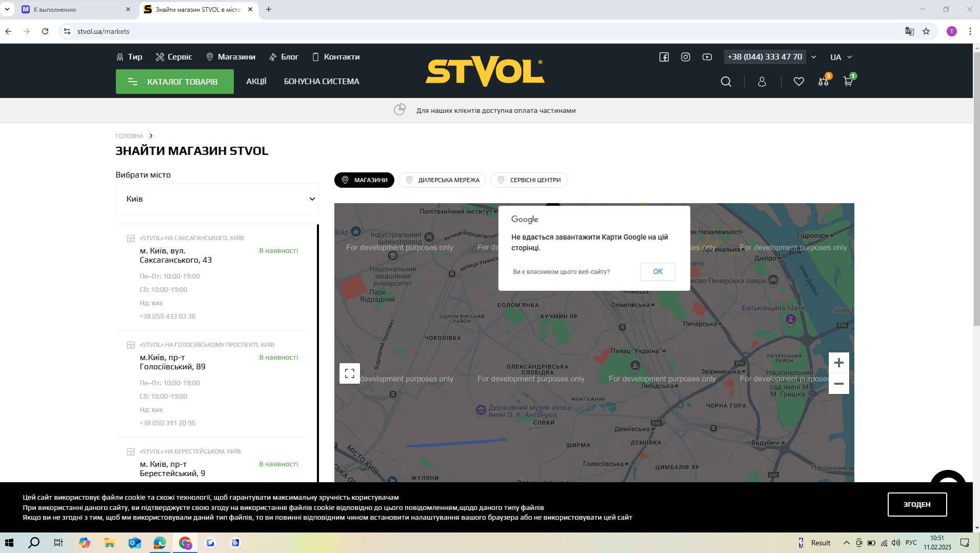Viewport: 980px width, 553px height.
Task: Open the Windows Start menu
Action: point(9,543)
